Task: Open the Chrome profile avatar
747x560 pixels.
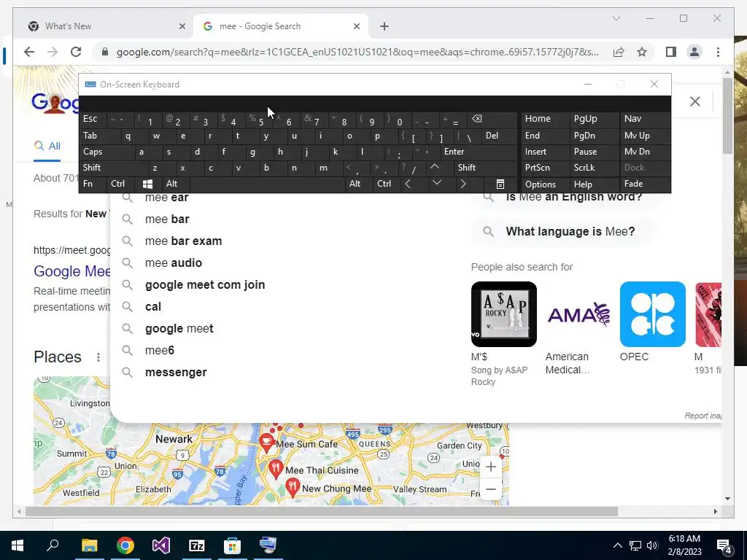Action: (694, 52)
